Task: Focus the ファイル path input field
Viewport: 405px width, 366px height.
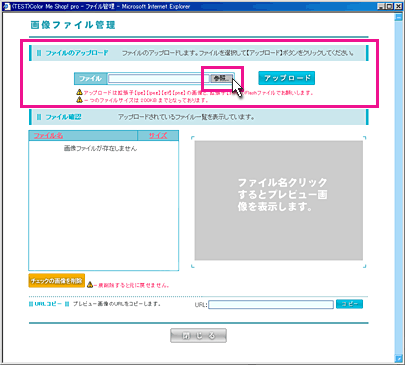Action: 159,79
